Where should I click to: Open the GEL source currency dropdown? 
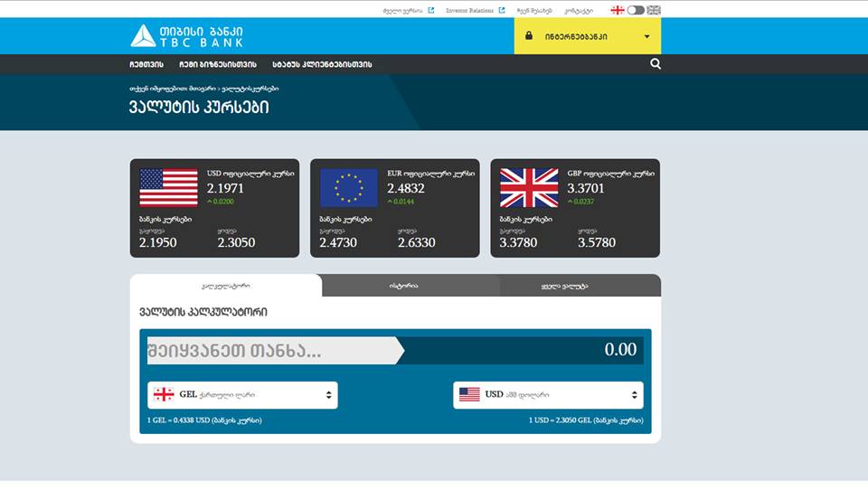pos(242,395)
